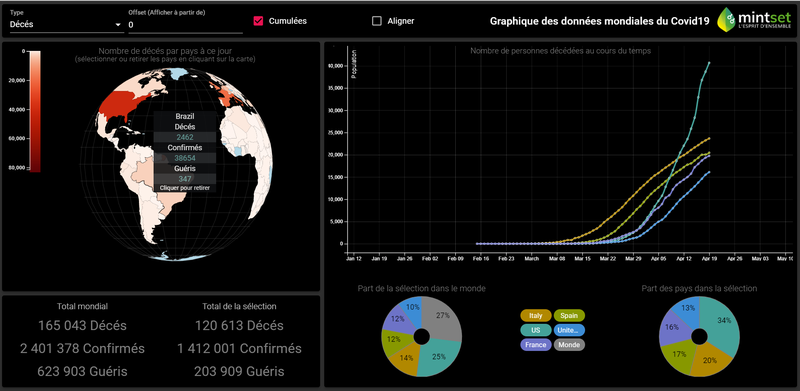Click the 'Total de la sélection' heading
The width and height of the screenshot is (800, 391).
(239, 306)
